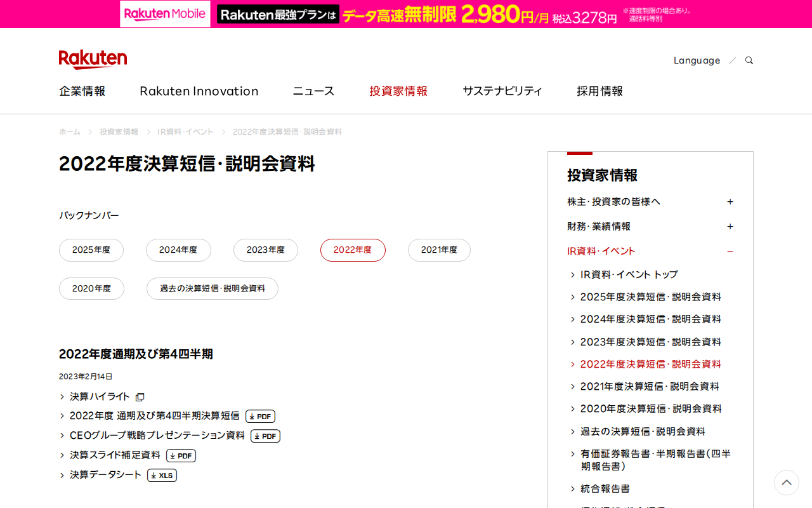Open 決算ハイライト via external link icon
This screenshot has width=812, height=508.
tap(140, 396)
